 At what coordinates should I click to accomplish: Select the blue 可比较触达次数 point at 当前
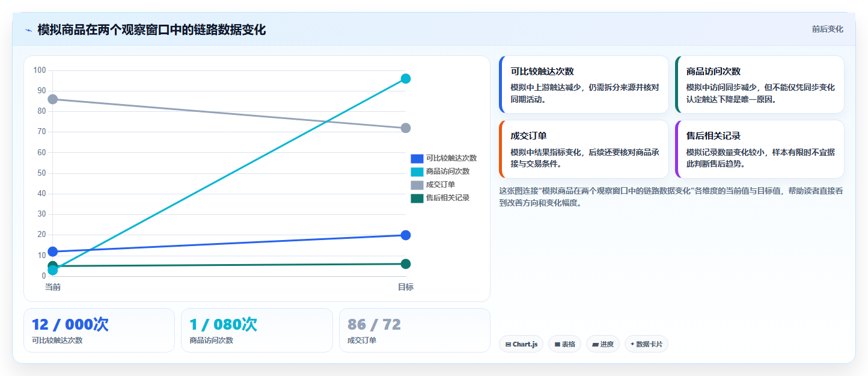pyautogui.click(x=53, y=251)
